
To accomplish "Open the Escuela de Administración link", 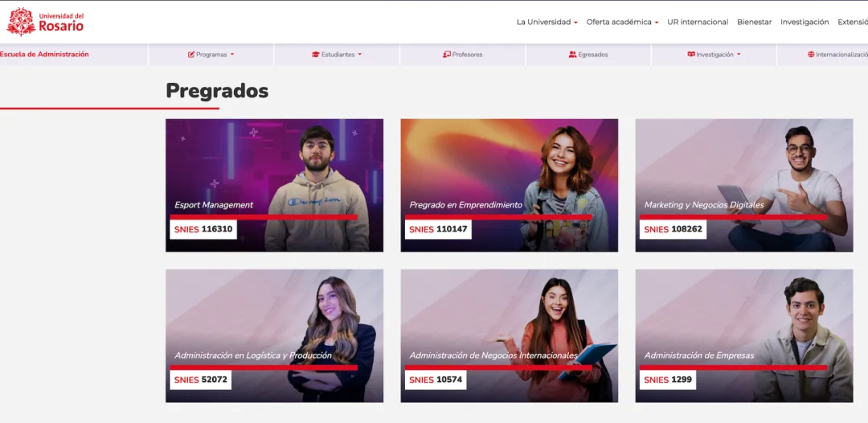I will pos(44,54).
